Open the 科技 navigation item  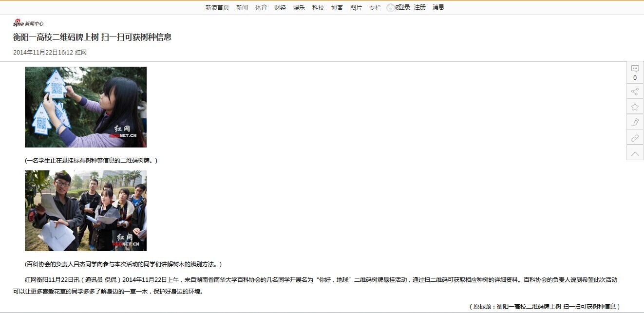click(x=318, y=7)
